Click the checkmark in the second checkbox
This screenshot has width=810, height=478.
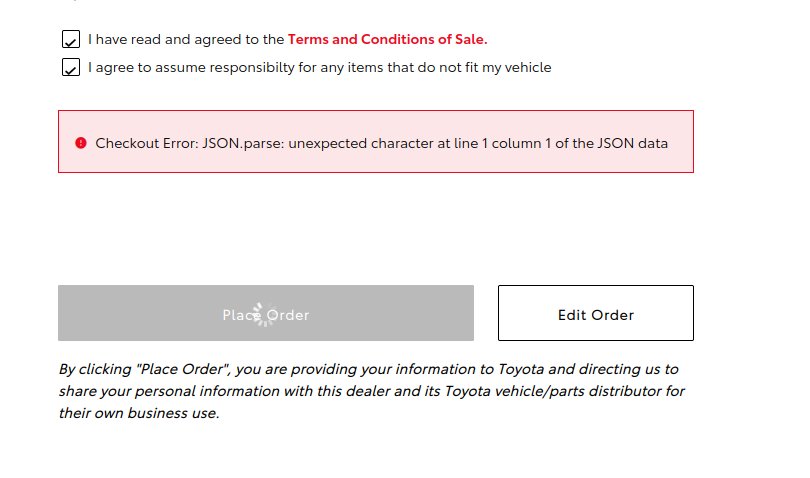click(x=71, y=69)
